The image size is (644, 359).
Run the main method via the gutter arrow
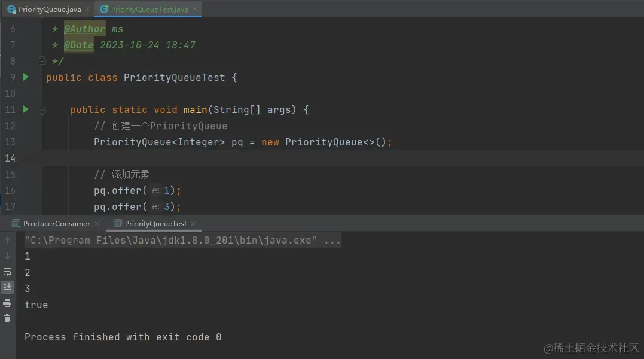(x=26, y=109)
